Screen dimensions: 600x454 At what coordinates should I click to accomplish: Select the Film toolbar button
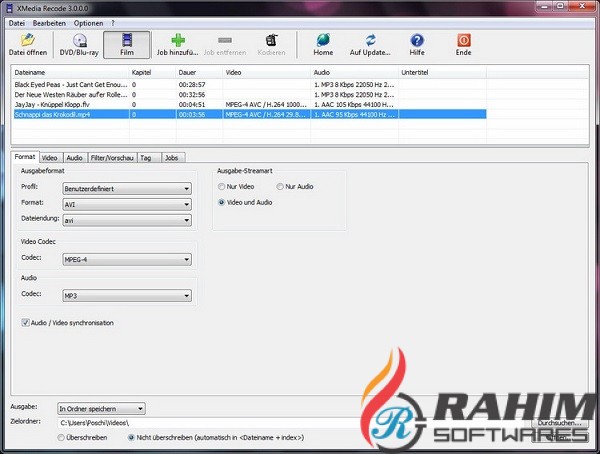tap(127, 45)
